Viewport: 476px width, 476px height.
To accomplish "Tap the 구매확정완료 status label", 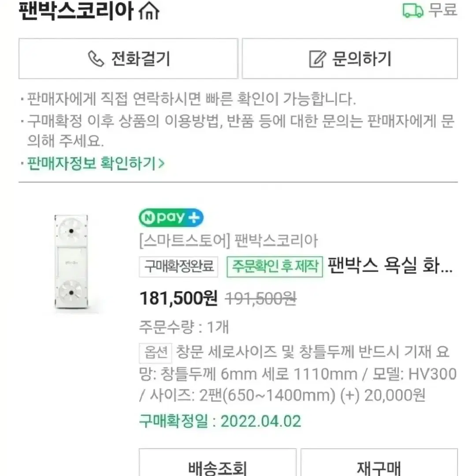I will (178, 267).
